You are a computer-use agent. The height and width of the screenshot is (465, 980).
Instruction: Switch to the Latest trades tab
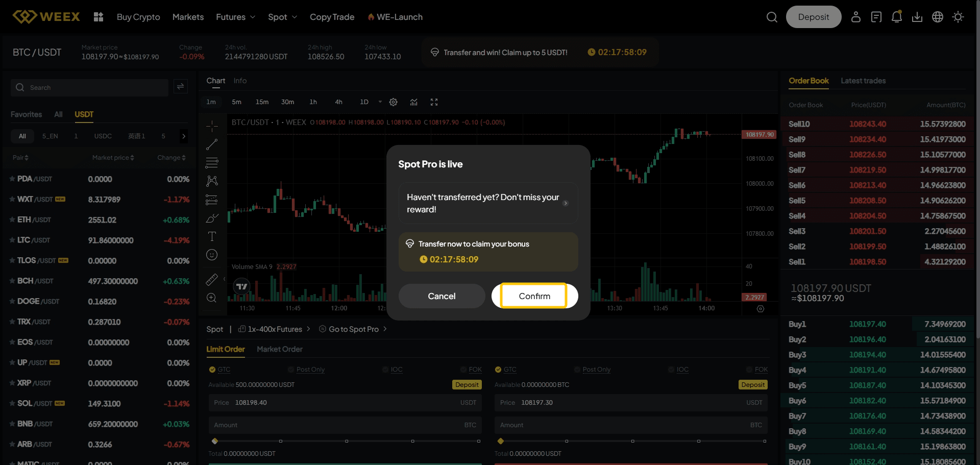pyautogui.click(x=863, y=81)
